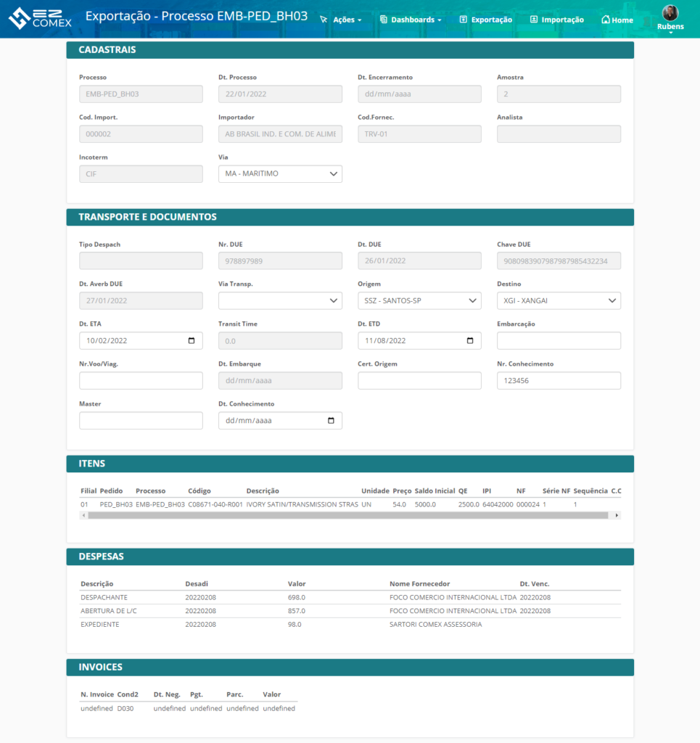700x743 pixels.
Task: Click the item description IVORY SATIN/TRANSMISSION STRAS
Action: [x=302, y=505]
